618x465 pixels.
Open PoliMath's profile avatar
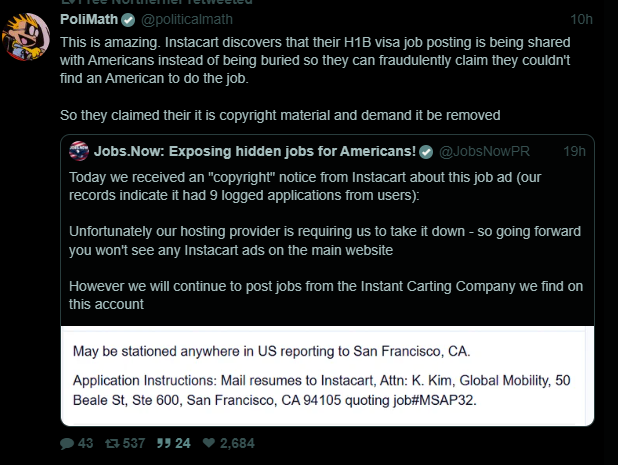pyautogui.click(x=26, y=38)
